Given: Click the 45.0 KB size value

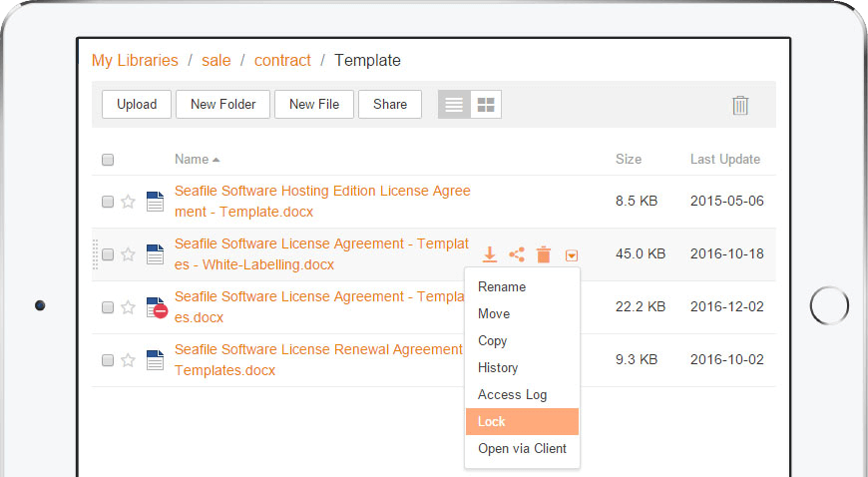Looking at the screenshot, I should (x=641, y=253).
